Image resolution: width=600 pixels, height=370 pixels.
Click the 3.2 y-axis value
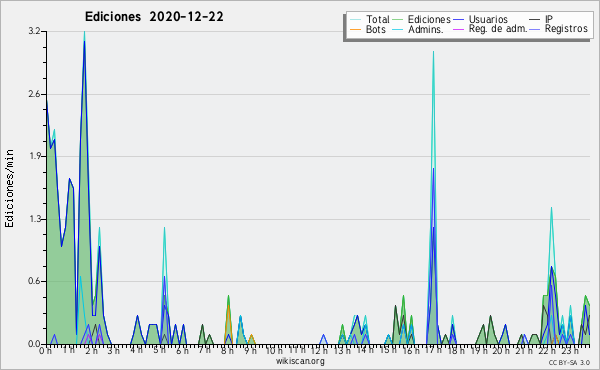point(34,31)
